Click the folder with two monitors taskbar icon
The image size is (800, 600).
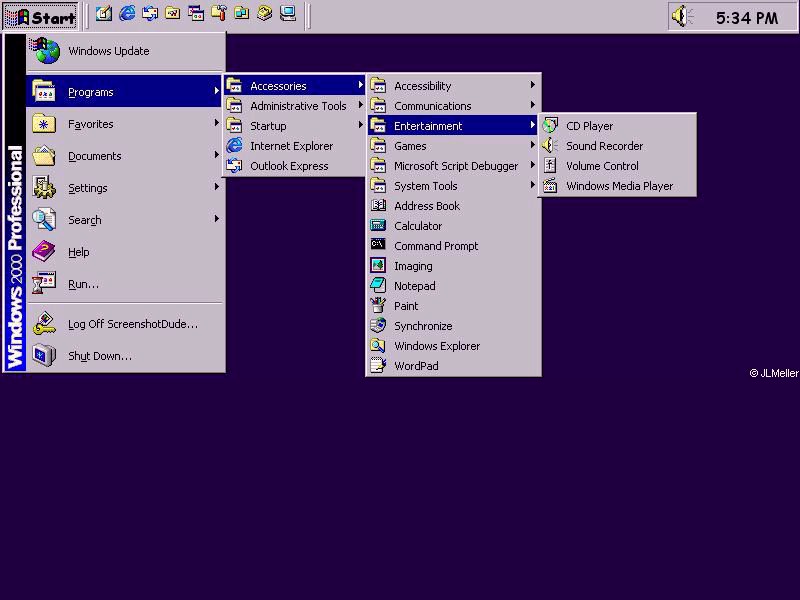pyautogui.click(x=242, y=14)
